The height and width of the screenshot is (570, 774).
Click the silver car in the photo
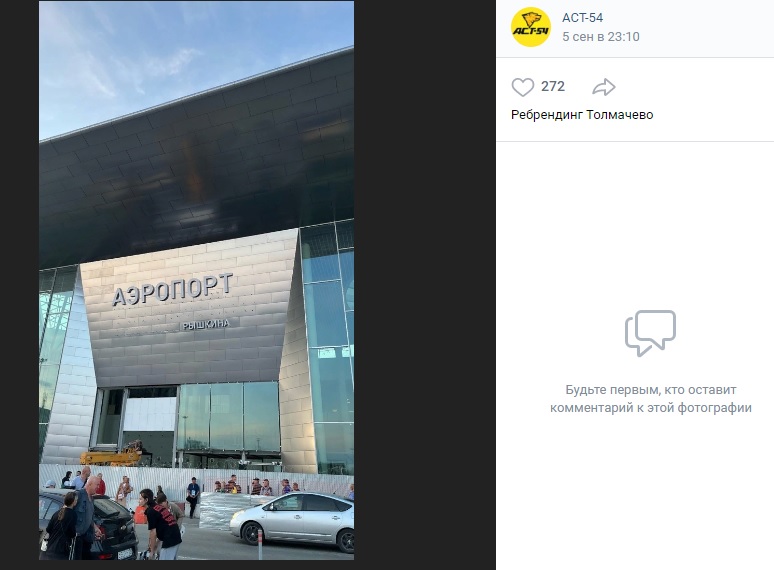point(292,521)
